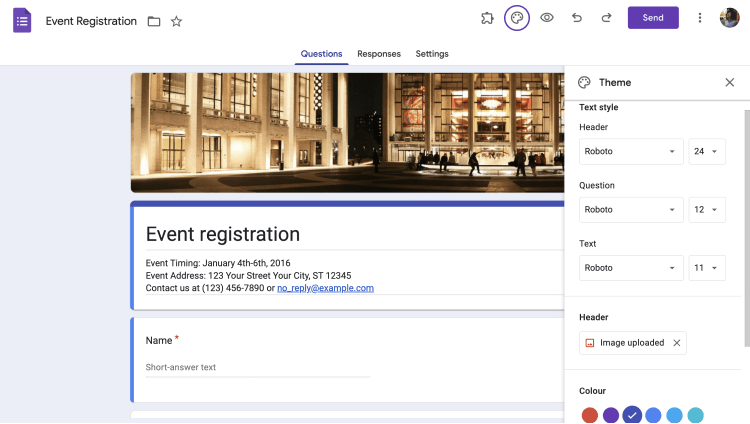Switch to the Responses tab

point(379,54)
